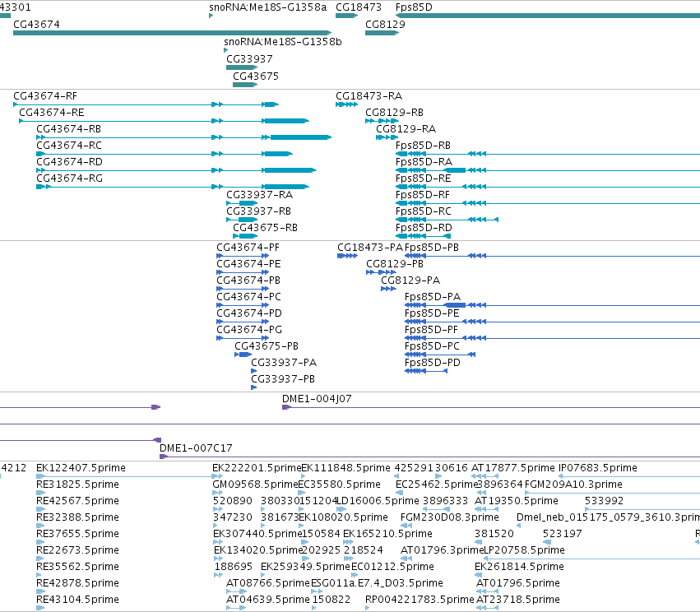The width and height of the screenshot is (700, 612).
Task: Choose transcript label CG43674-RD
Action: pos(69,161)
